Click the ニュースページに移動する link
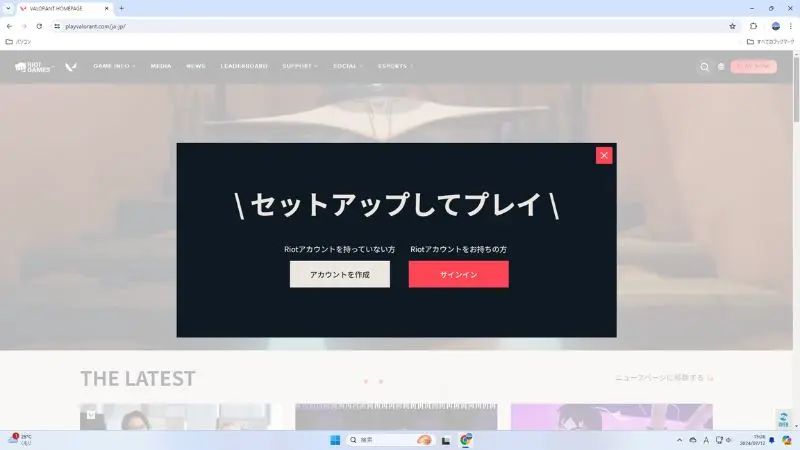 click(664, 378)
